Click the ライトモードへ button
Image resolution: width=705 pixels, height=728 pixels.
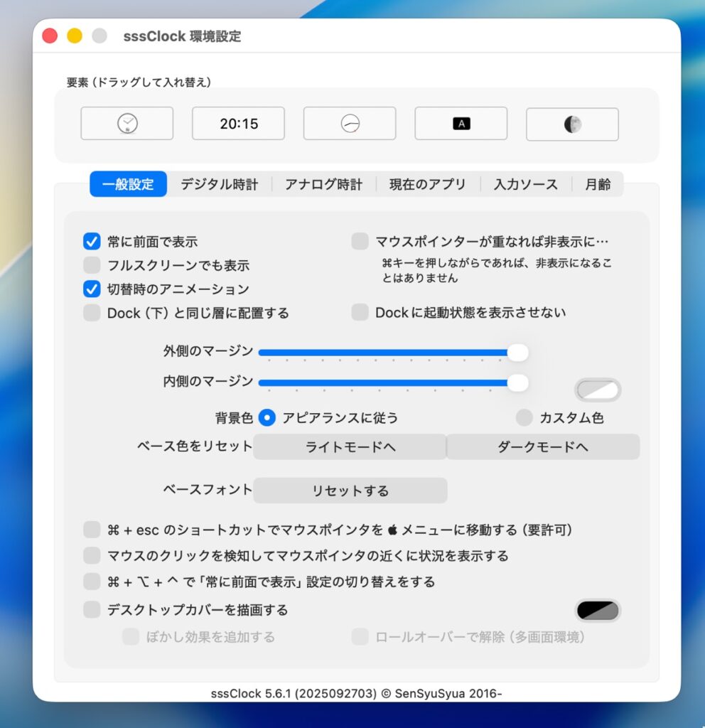[350, 446]
